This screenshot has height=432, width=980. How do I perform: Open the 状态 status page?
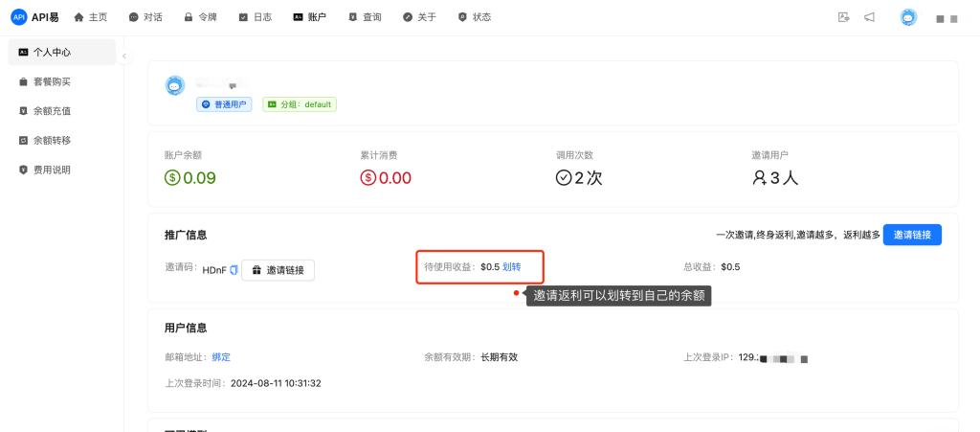point(475,17)
